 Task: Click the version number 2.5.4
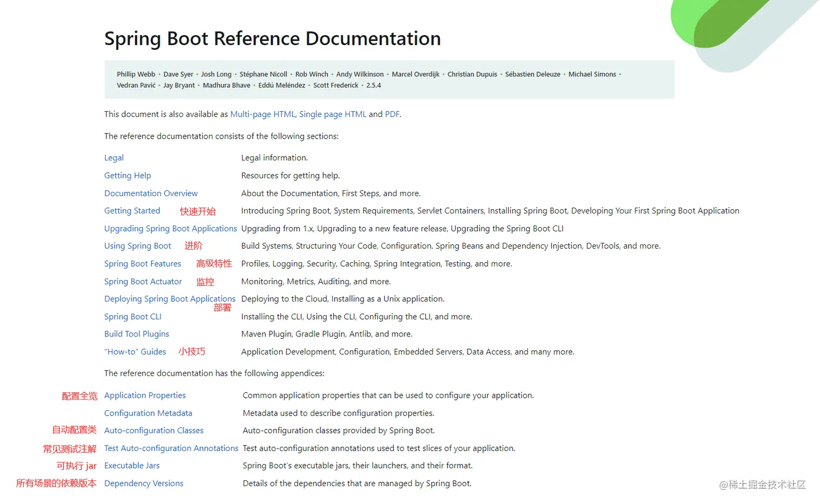click(374, 86)
